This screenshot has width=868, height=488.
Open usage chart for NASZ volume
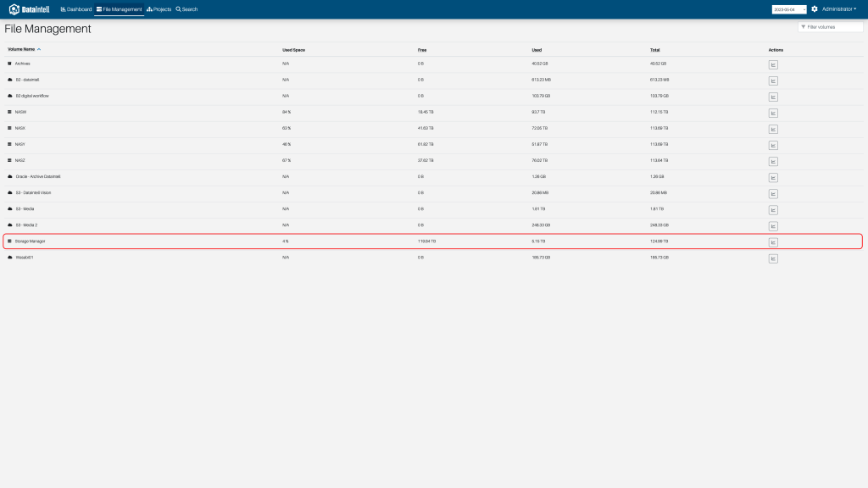[x=773, y=162]
